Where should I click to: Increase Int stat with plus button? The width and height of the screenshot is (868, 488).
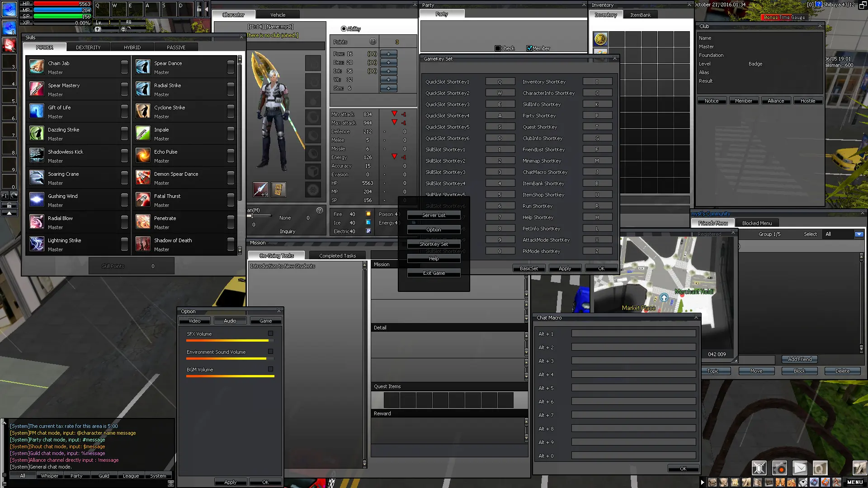tap(388, 71)
